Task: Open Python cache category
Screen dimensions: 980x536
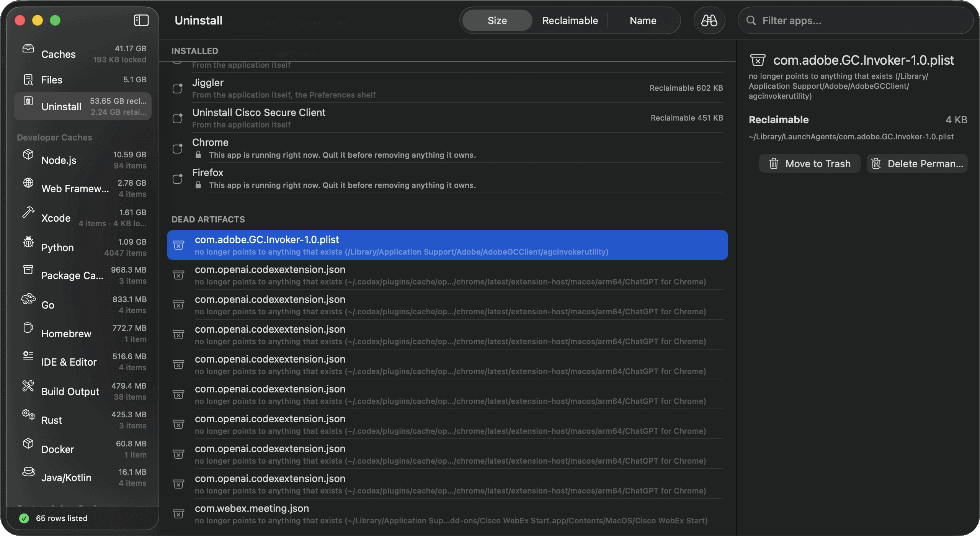Action: click(83, 247)
